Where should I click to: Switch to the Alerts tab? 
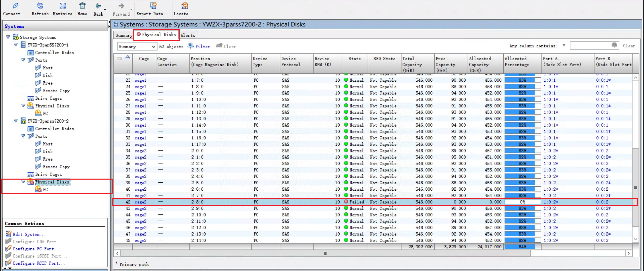(x=188, y=35)
